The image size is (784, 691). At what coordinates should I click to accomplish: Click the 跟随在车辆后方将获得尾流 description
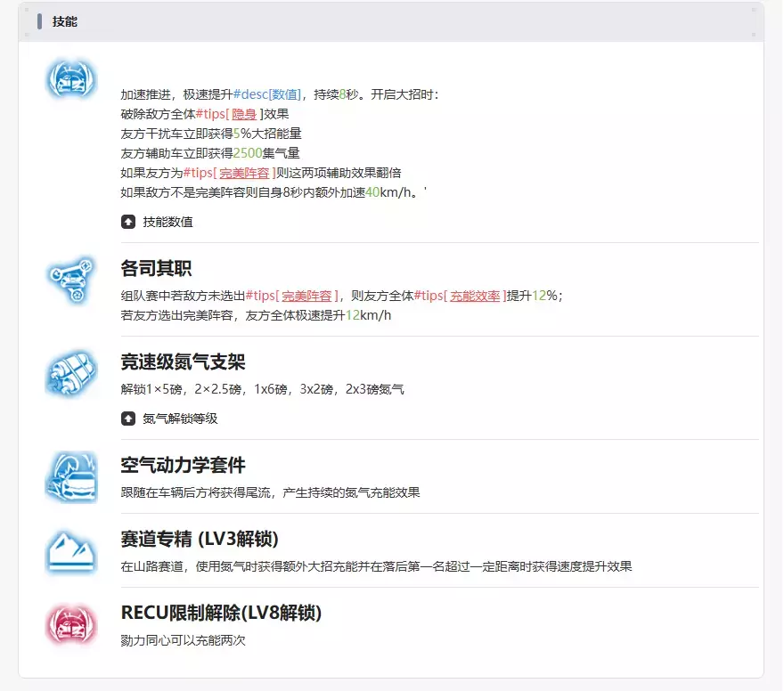pyautogui.click(x=271, y=492)
